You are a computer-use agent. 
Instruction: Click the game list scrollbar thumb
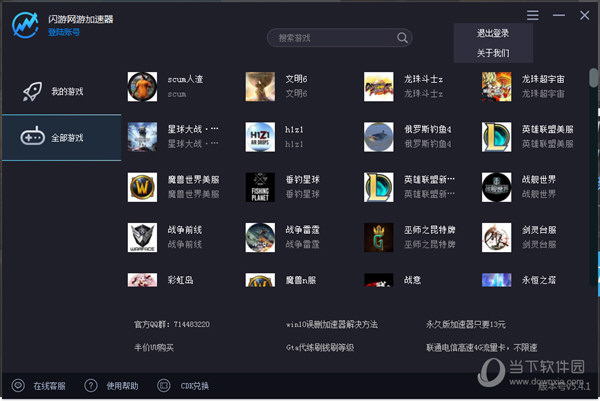[x=593, y=78]
